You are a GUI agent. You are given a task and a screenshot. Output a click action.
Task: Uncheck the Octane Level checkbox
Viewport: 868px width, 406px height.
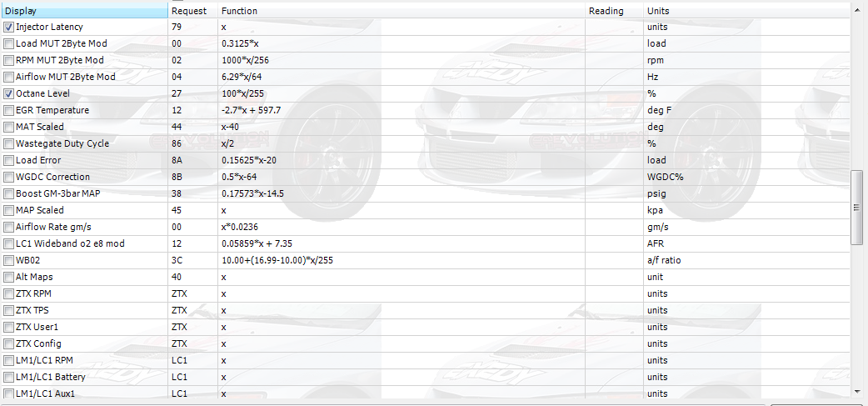click(9, 94)
